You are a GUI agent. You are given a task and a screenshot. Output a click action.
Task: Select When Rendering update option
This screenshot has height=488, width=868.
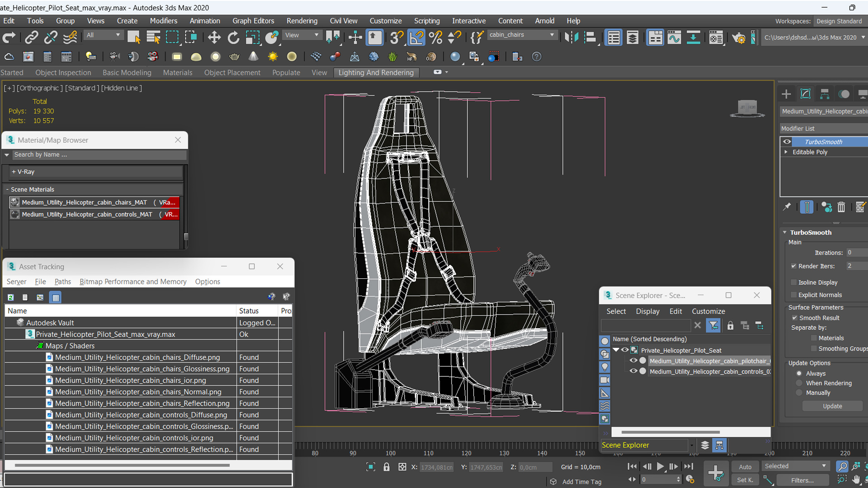coord(799,383)
